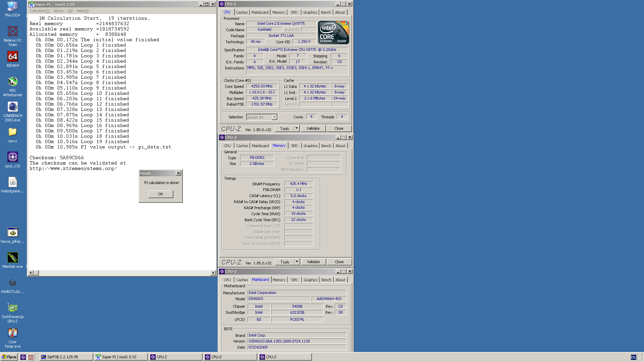Select third CPU-Z taskbar button
Image resolution: width=644 pixels, height=362 pixels.
click(x=285, y=357)
